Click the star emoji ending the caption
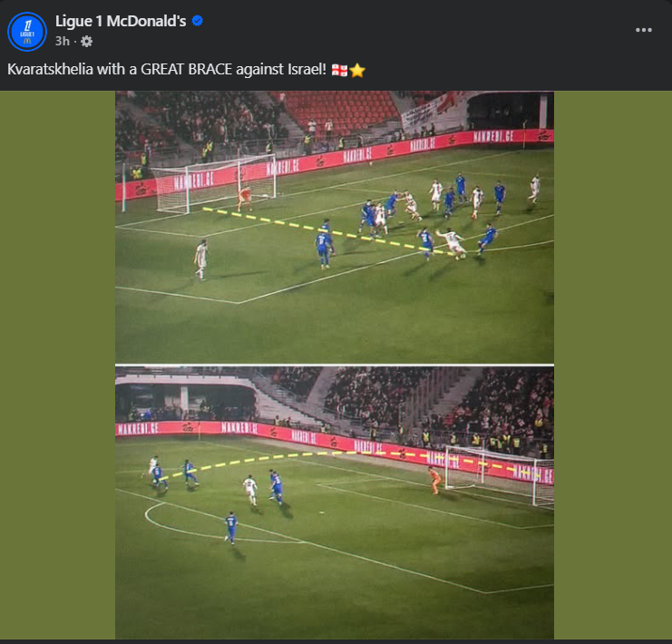The height and width of the screenshot is (644, 672). (x=357, y=70)
